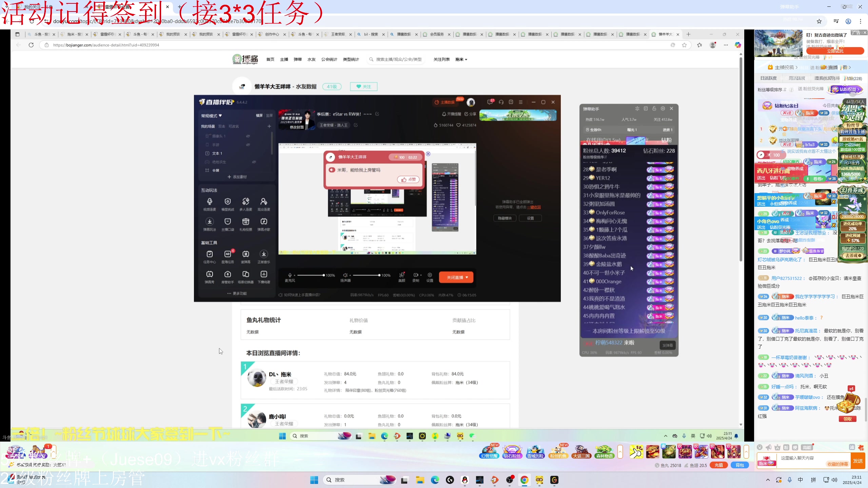Open 公会统计 in bojianger nav
This screenshot has width=868, height=488.
pyautogui.click(x=329, y=59)
